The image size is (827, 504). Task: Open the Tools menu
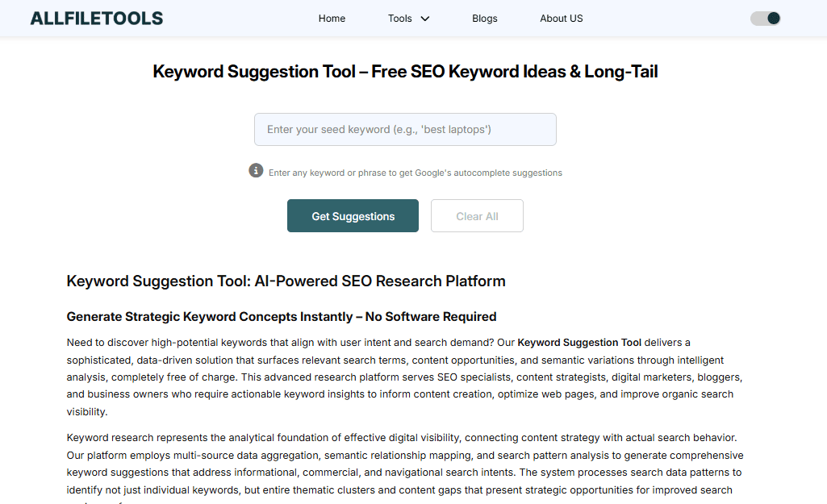pos(400,19)
